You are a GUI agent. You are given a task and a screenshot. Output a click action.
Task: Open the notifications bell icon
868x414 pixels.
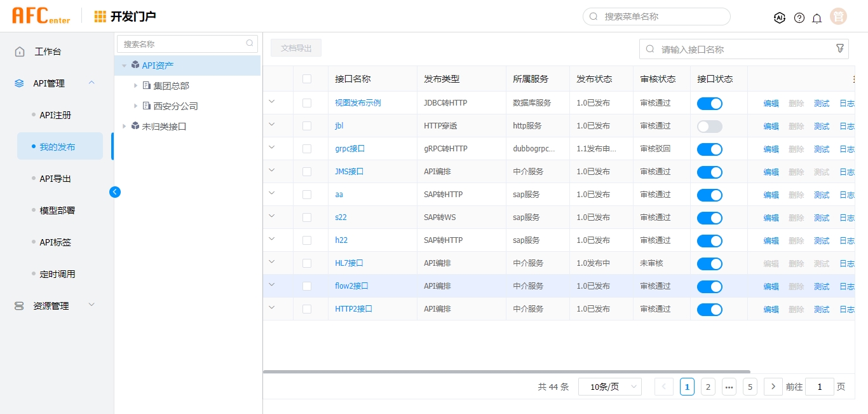(x=817, y=18)
